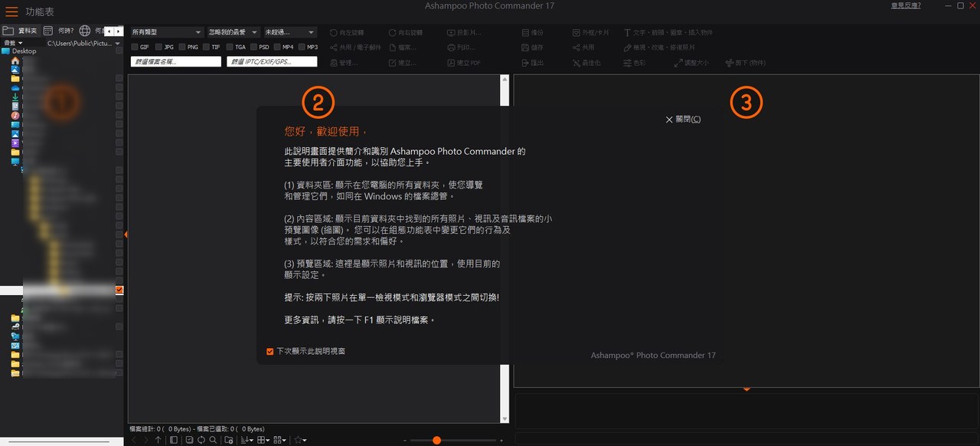The image size is (980, 446).
Task: Show later tabs with the right tab arrow
Action: coord(118,31)
